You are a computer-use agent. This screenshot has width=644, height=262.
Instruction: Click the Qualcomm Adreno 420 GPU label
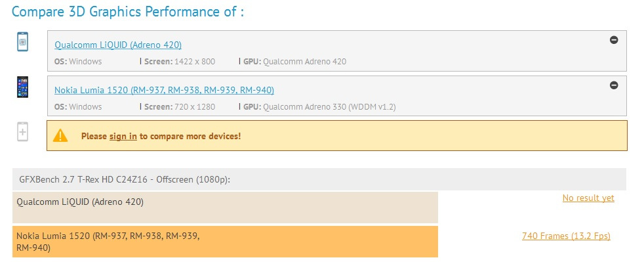pyautogui.click(x=295, y=62)
